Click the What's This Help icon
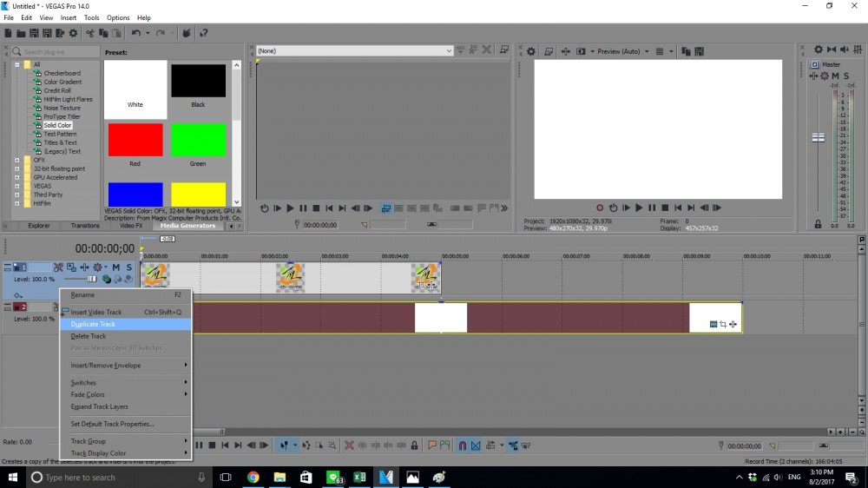868x488 pixels. [204, 33]
